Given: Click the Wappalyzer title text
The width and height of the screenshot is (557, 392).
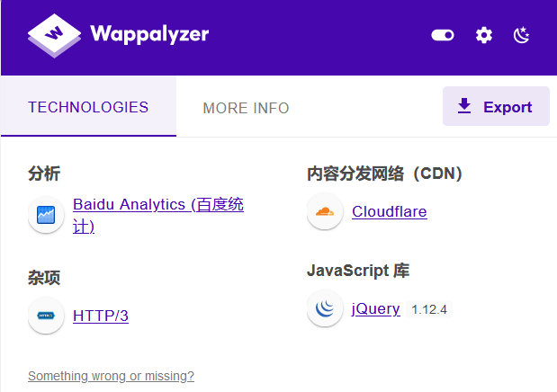Looking at the screenshot, I should 149,34.
